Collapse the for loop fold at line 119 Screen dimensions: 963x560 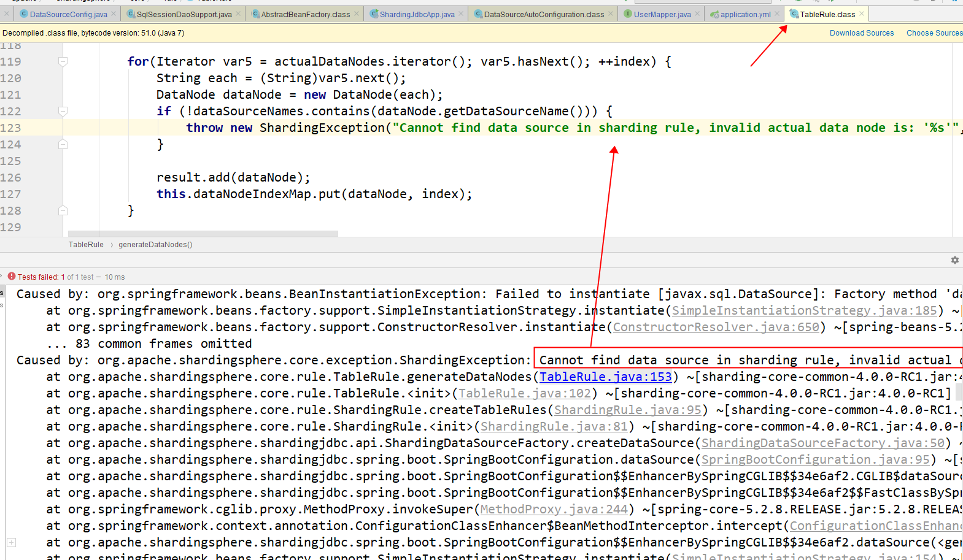[x=63, y=61]
